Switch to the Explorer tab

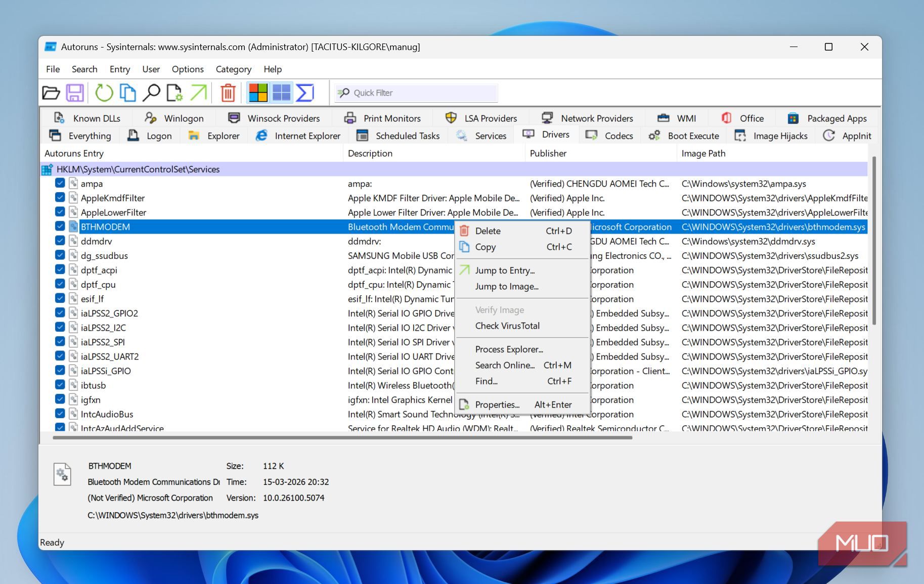coord(214,136)
